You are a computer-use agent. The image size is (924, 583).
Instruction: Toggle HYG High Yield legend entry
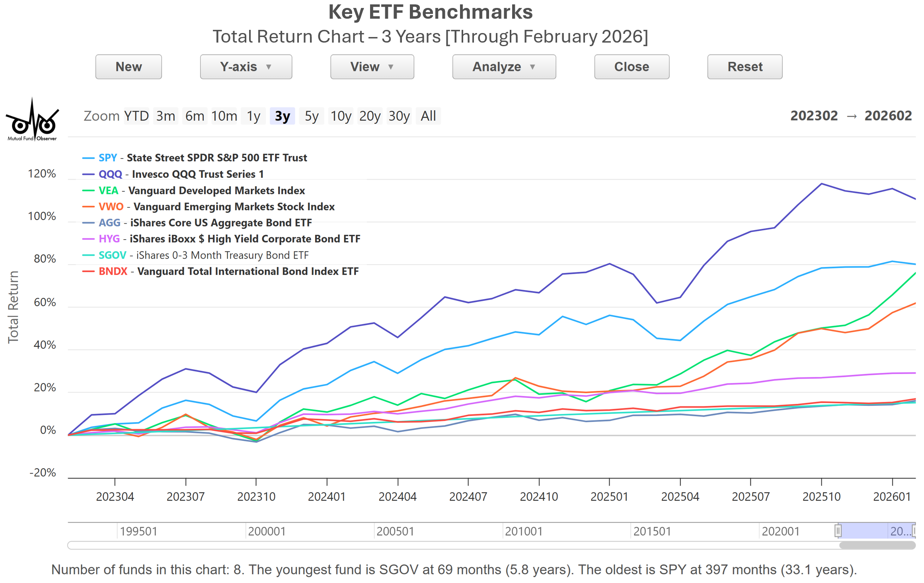(x=229, y=239)
